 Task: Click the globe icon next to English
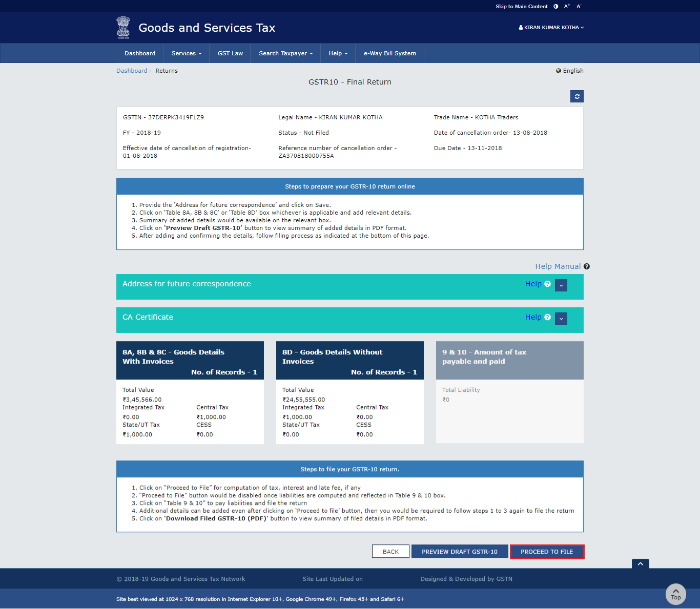[x=559, y=71]
